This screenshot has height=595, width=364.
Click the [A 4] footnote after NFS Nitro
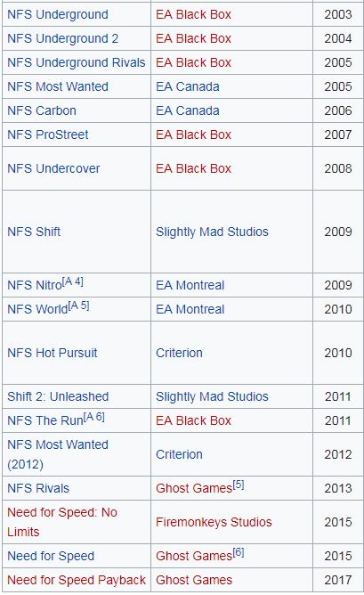point(73,281)
